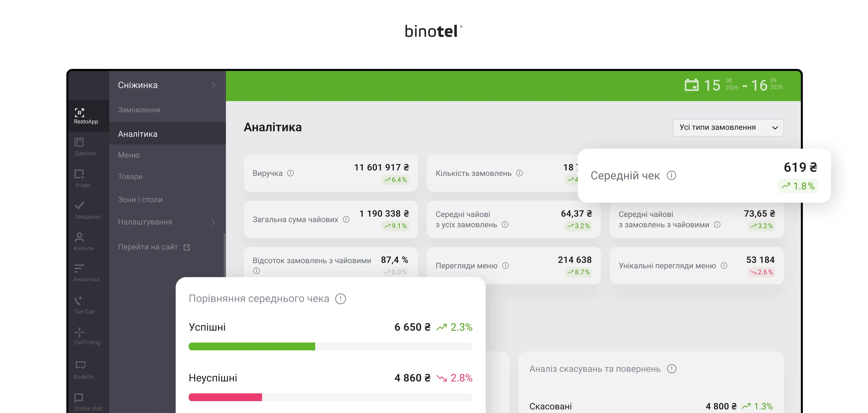Click the Неуспішні red progress bar

point(330,397)
